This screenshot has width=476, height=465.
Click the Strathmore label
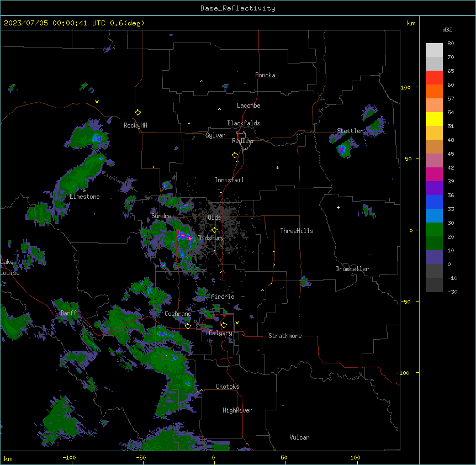coord(285,336)
